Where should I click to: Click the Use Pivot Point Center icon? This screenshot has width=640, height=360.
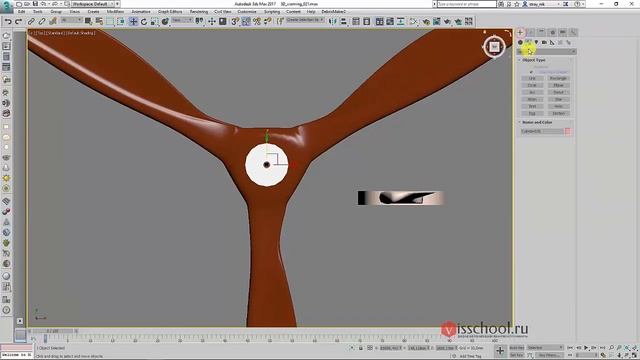[200, 21]
